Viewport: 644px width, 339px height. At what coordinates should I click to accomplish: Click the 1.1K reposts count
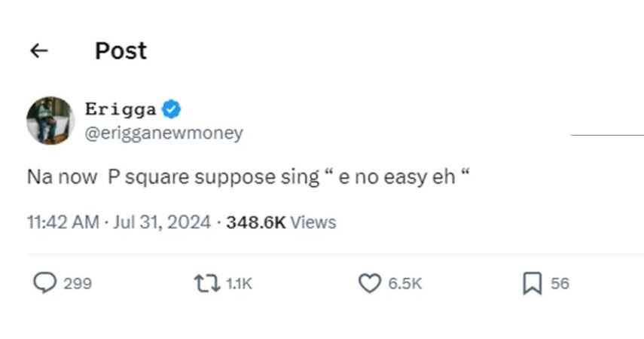(x=239, y=284)
